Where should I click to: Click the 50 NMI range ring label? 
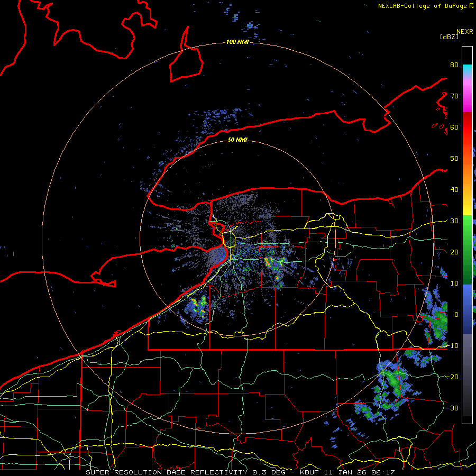pyautogui.click(x=237, y=140)
